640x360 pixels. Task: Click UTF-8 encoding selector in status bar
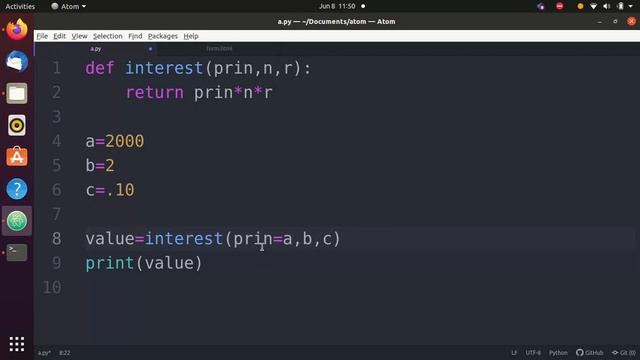point(533,353)
